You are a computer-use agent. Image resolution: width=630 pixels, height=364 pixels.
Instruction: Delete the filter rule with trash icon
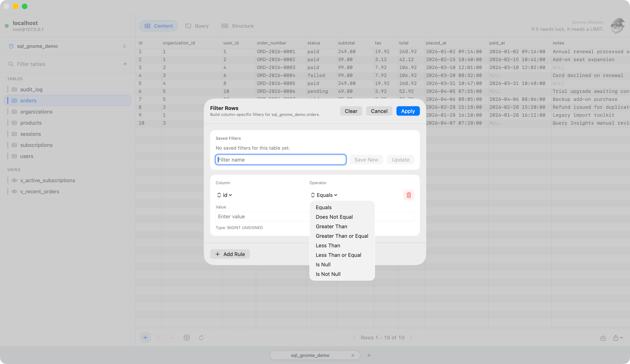coord(409,195)
